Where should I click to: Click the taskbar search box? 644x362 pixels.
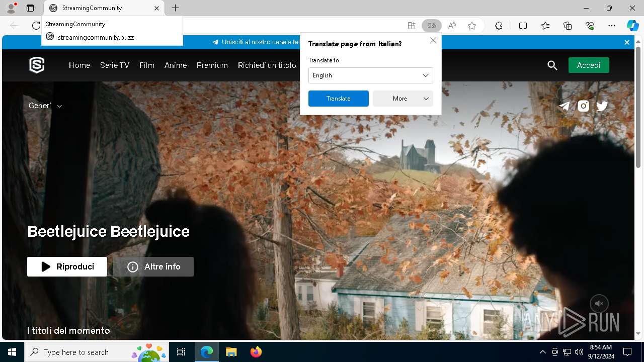click(x=97, y=352)
